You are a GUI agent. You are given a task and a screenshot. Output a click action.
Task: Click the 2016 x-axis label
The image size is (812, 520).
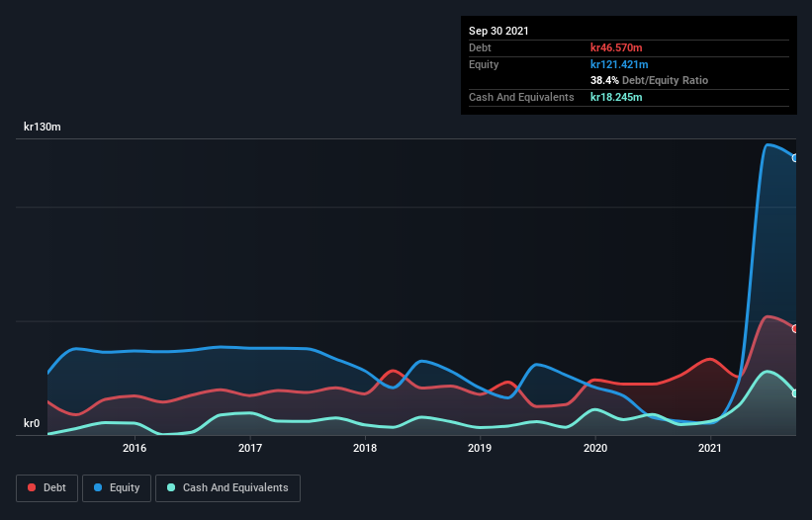(x=135, y=448)
